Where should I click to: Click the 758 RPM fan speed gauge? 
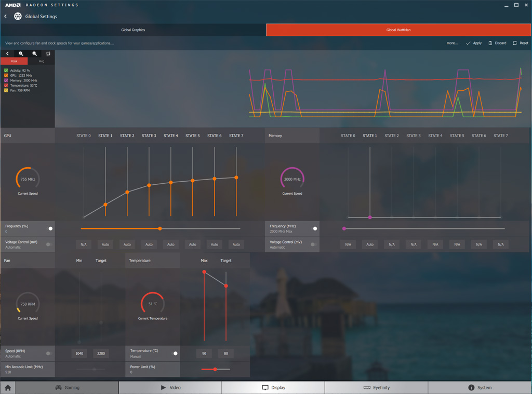pyautogui.click(x=28, y=304)
